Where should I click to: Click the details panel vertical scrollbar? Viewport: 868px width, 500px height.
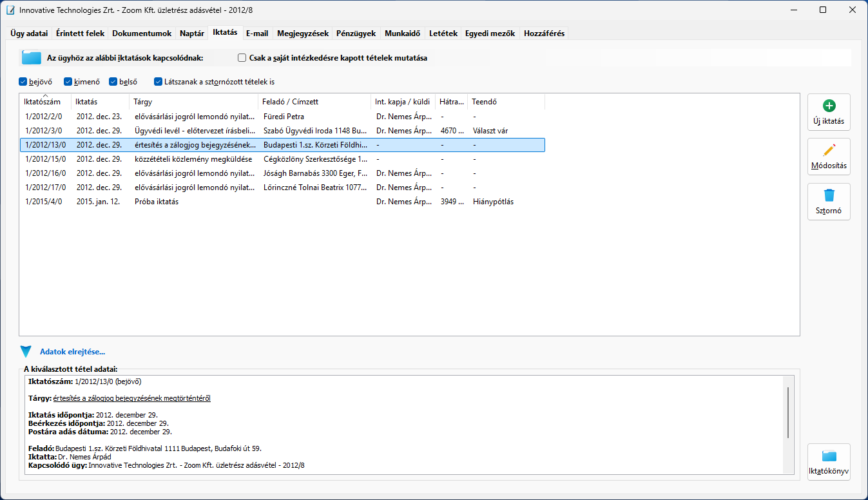(788, 412)
